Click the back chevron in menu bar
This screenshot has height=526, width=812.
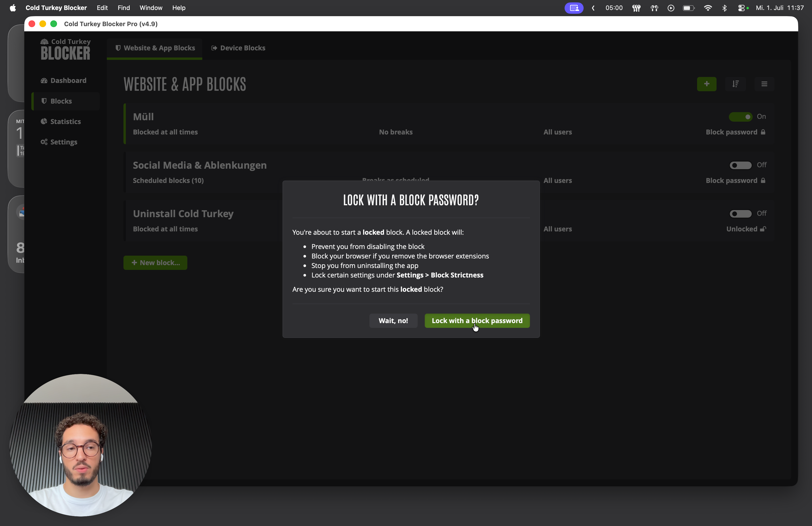(x=593, y=8)
